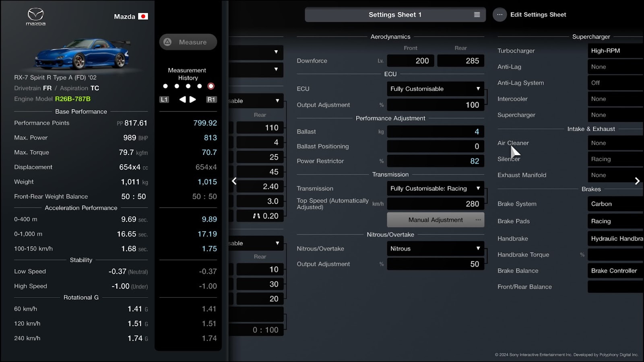
Task: Edit the rear value 45 field
Action: click(x=260, y=172)
